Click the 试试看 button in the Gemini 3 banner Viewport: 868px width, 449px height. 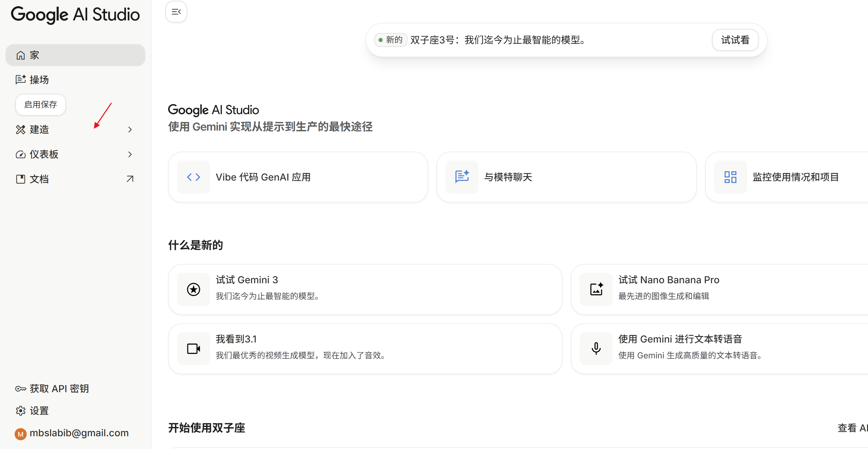pos(735,40)
